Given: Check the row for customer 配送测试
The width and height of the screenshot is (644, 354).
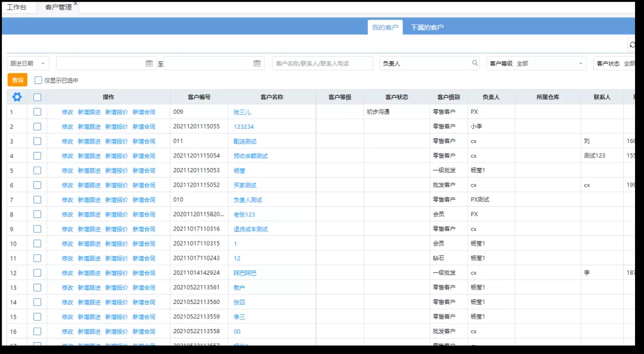Looking at the screenshot, I should tap(38, 141).
